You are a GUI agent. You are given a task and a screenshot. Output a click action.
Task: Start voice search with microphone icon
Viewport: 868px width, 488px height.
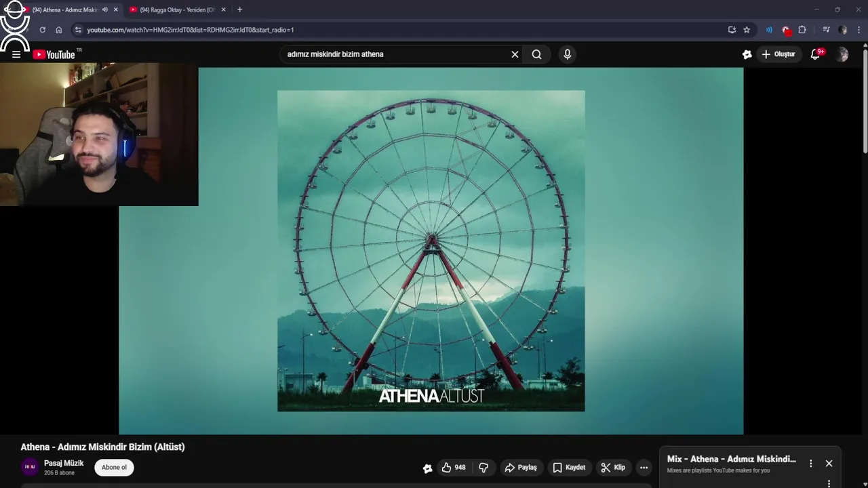(568, 54)
